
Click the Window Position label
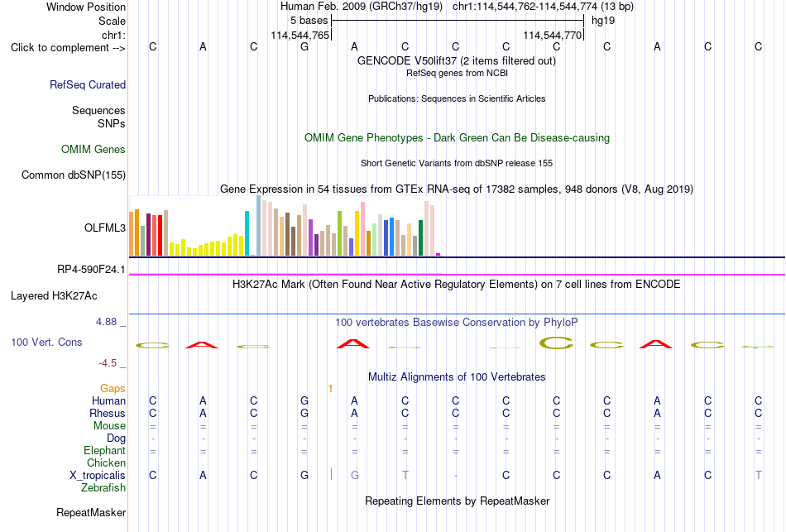(86, 7)
